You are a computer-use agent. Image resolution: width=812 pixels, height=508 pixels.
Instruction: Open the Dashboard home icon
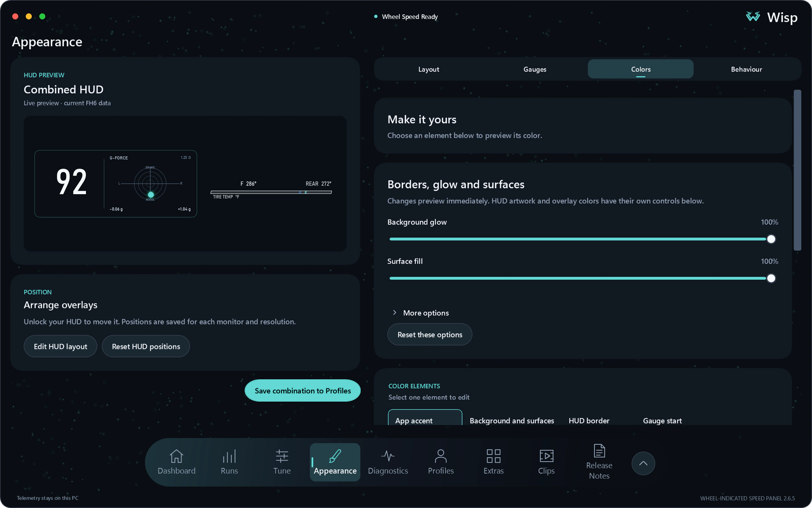pyautogui.click(x=176, y=456)
